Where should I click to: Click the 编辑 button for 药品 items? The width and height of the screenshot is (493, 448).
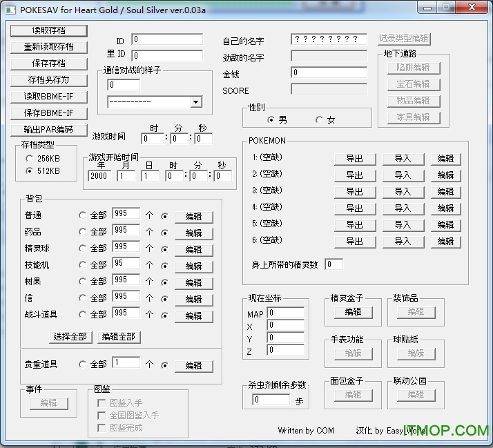pyautogui.click(x=193, y=233)
